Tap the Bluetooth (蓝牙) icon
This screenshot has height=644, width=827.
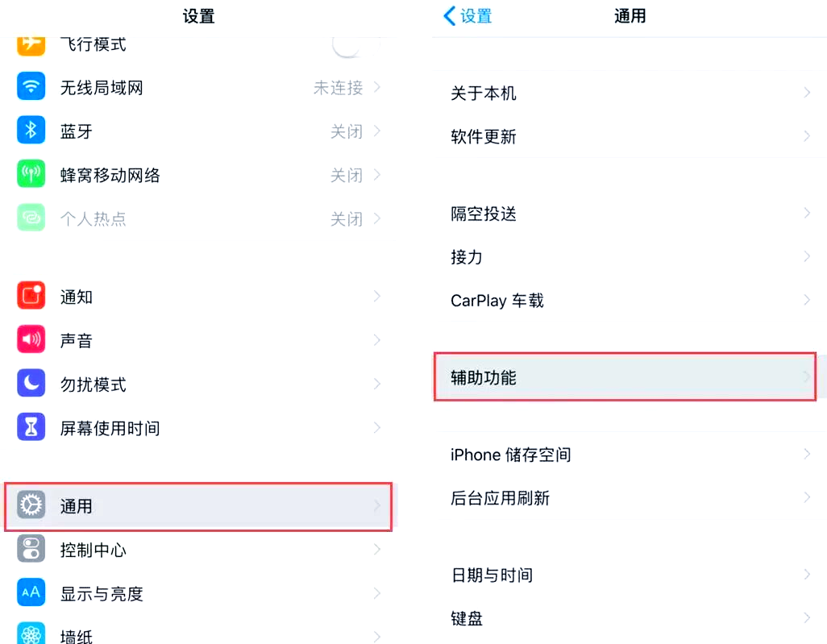pyautogui.click(x=31, y=131)
